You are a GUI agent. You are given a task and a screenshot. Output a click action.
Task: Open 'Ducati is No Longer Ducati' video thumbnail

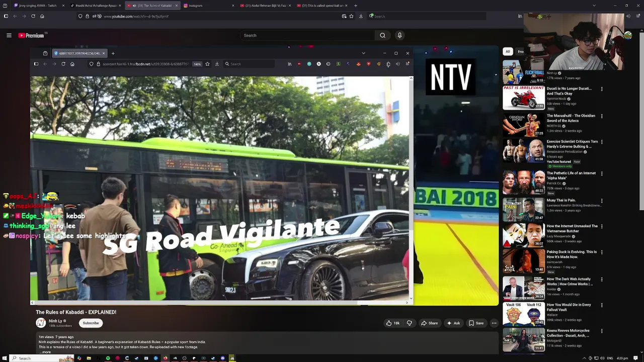click(x=523, y=98)
